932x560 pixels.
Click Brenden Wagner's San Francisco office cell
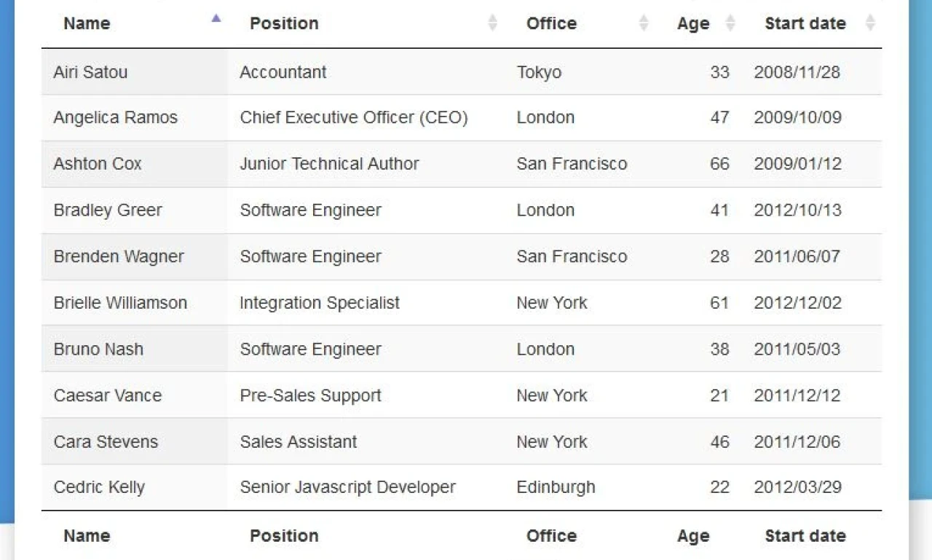tap(572, 256)
